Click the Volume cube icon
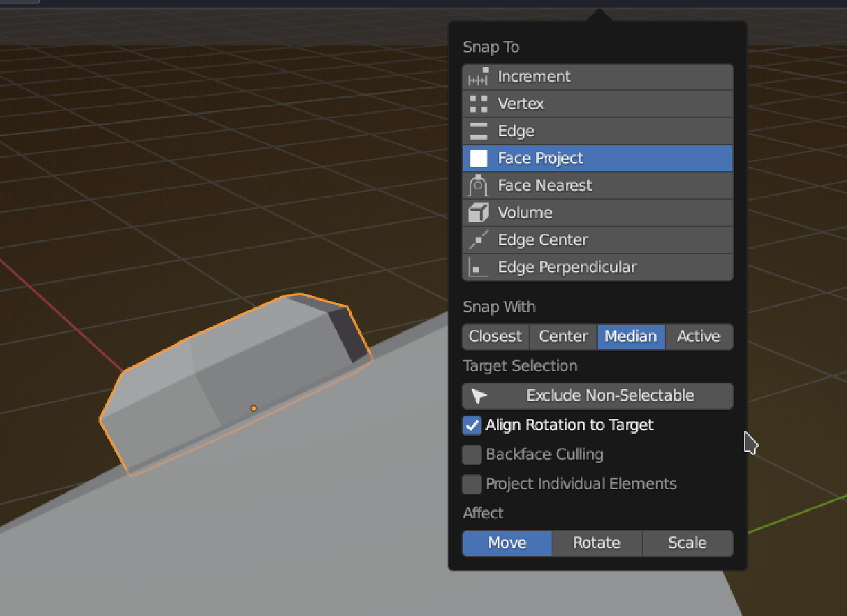 point(478,213)
